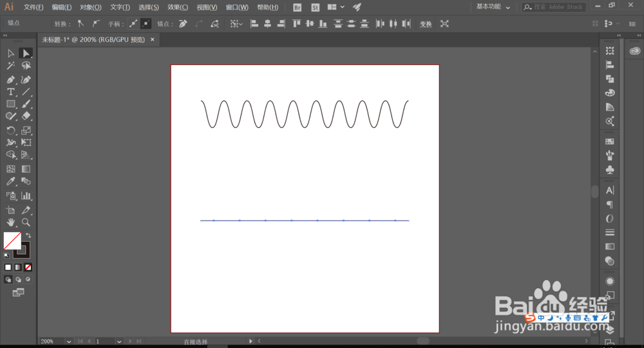Open the 视图(V) menu
The height and width of the screenshot is (348, 644).
coord(207,7)
